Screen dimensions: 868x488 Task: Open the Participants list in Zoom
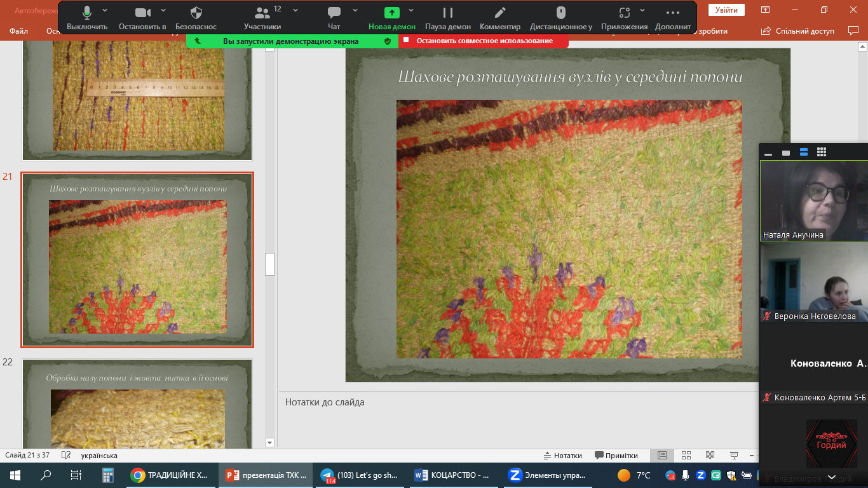click(x=262, y=17)
